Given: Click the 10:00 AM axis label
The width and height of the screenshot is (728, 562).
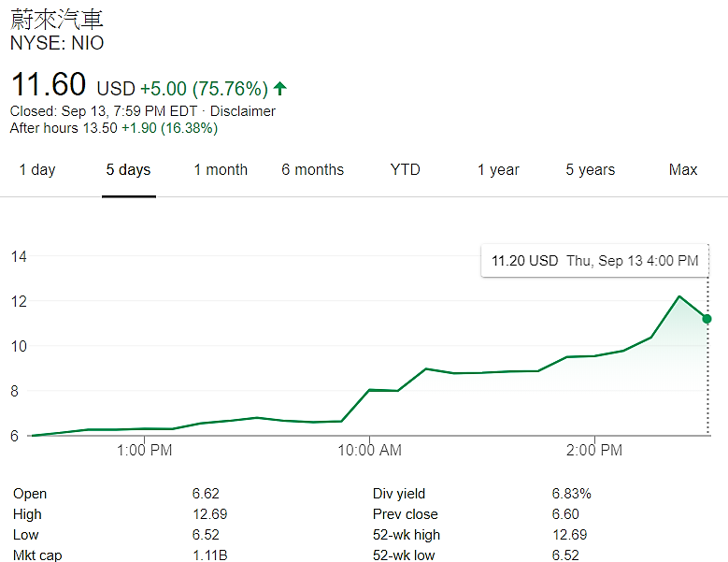Looking at the screenshot, I should [369, 450].
